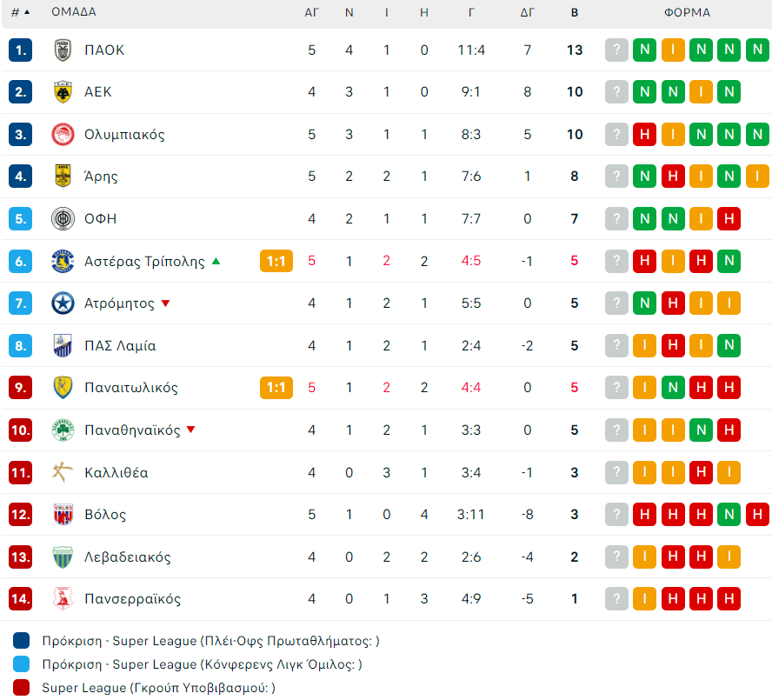This screenshot has height=700, width=772.
Task: Click the ΟΦΗ club crest icon
Action: pyautogui.click(x=63, y=218)
